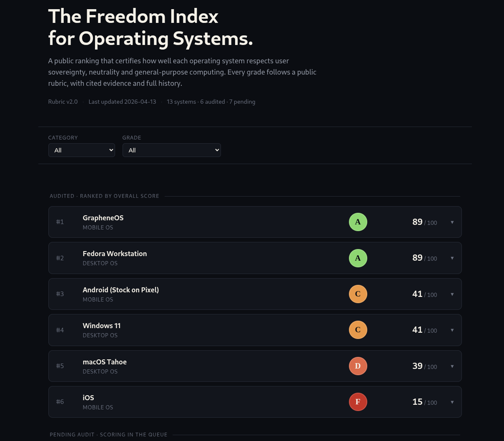
Task: Click the GrapheneOS A grade badge
Action: [358, 222]
